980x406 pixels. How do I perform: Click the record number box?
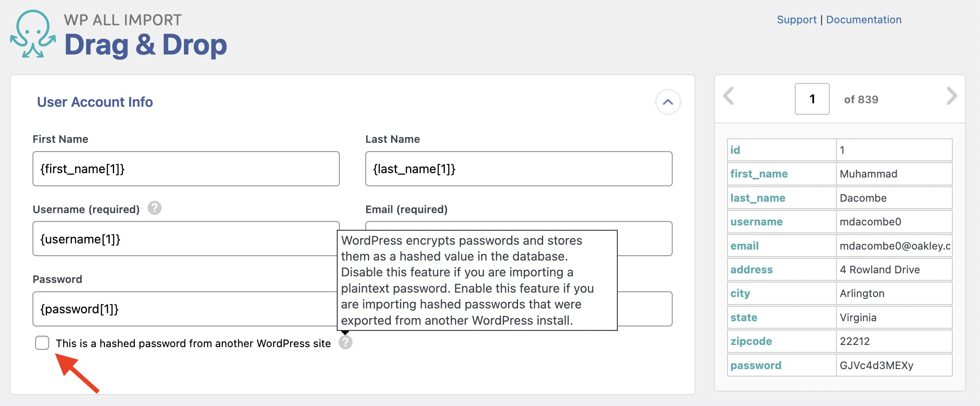812,99
